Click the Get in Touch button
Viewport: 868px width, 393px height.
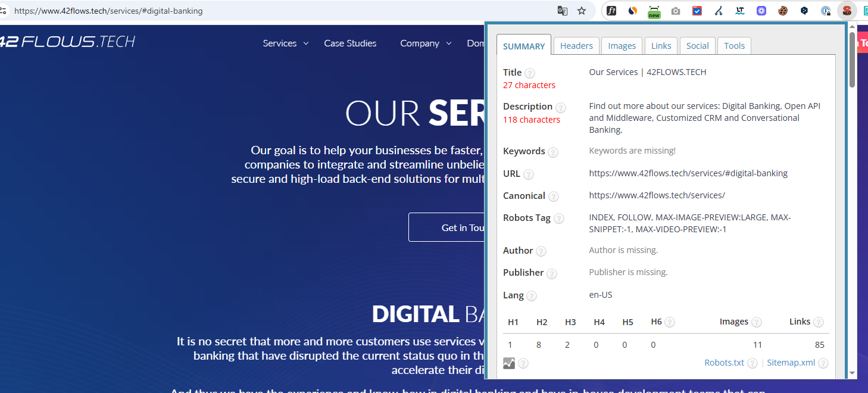coord(447,227)
